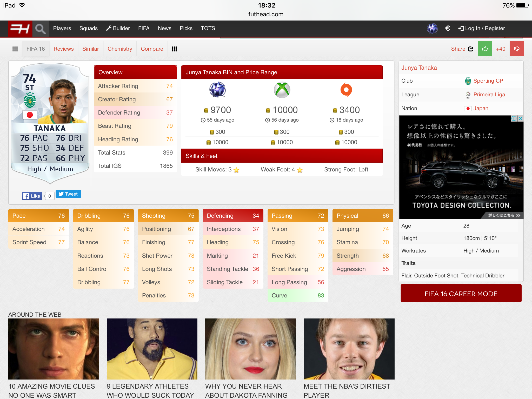The image size is (532, 399).
Task: Click the Sporting CP club badge icon
Action: 468,81
